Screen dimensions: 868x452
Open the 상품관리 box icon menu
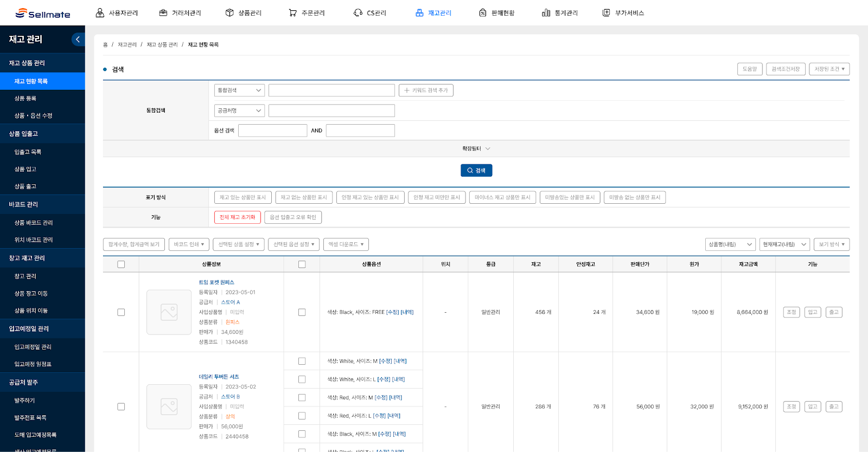229,13
